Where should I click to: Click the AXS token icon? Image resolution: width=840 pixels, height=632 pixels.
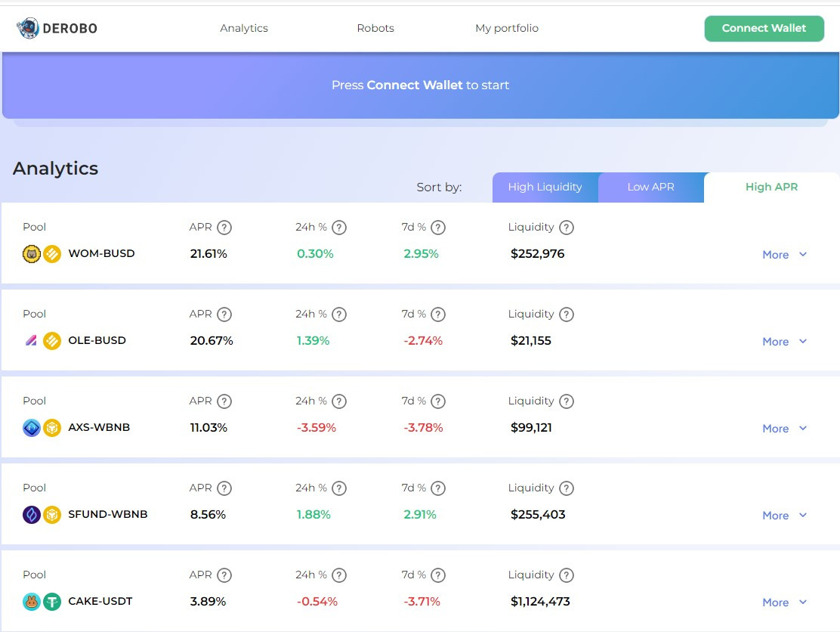(31, 428)
